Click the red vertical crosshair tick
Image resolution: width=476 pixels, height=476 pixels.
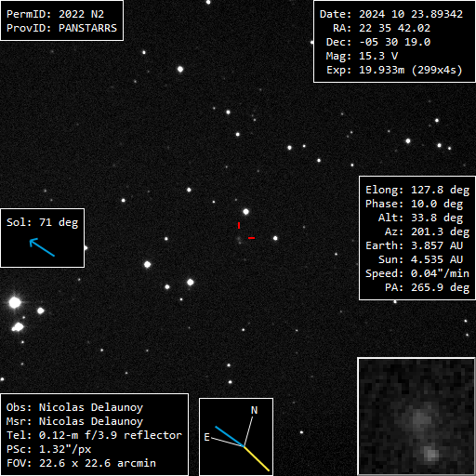(239, 225)
